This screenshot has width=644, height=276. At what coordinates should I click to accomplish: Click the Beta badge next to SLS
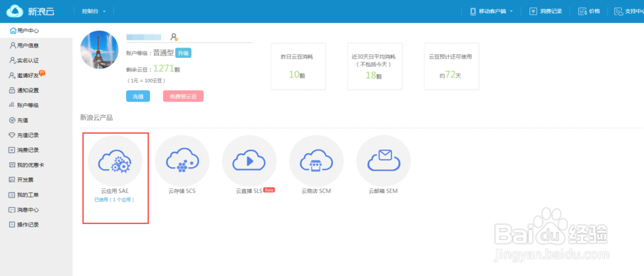point(269,190)
